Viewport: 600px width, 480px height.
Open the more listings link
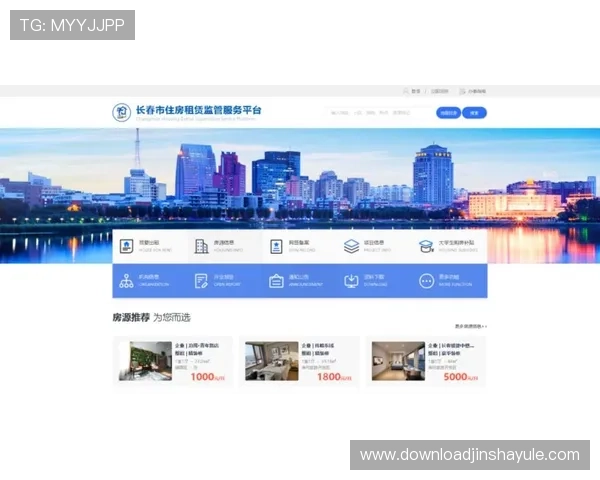[470, 326]
